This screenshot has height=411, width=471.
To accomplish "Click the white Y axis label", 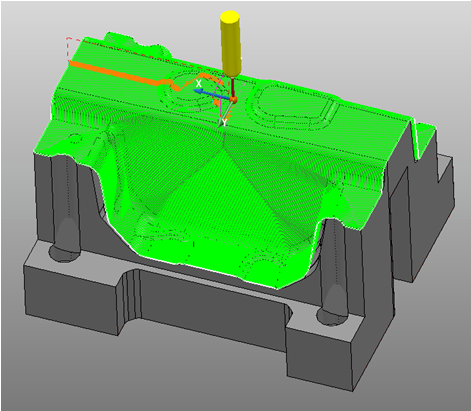I will pos(225,122).
